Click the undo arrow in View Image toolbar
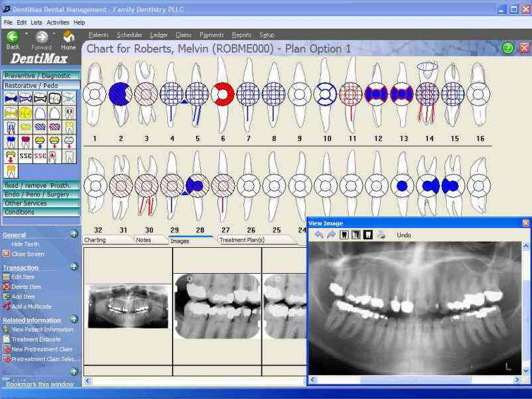The image size is (532, 399). (319, 234)
